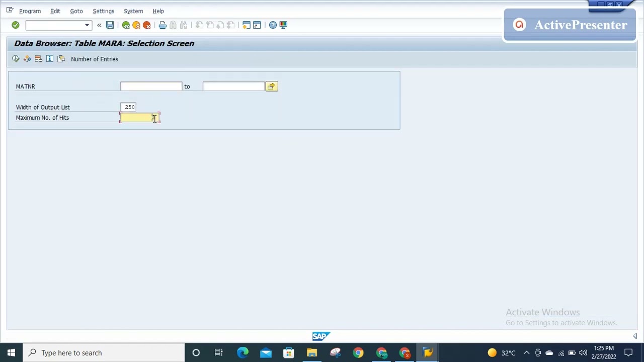The height and width of the screenshot is (362, 644).
Task: Click the green Enter checkmark icon
Action: tap(15, 25)
